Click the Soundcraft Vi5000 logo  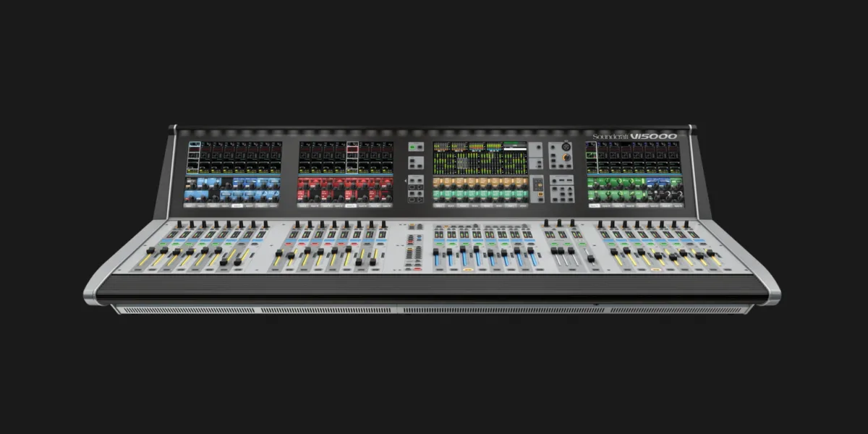[x=634, y=136]
